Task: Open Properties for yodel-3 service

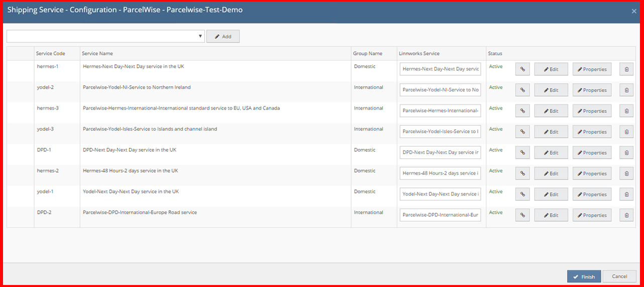Action: 592,132
